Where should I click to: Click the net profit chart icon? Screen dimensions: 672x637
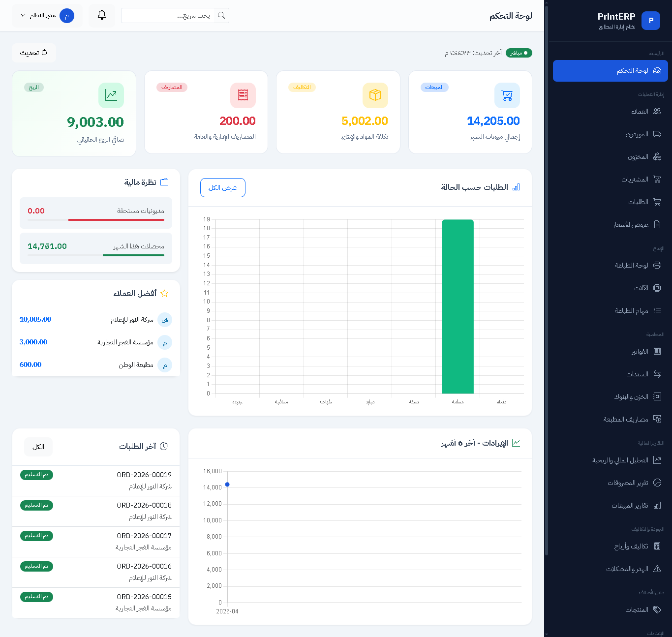pos(111,95)
